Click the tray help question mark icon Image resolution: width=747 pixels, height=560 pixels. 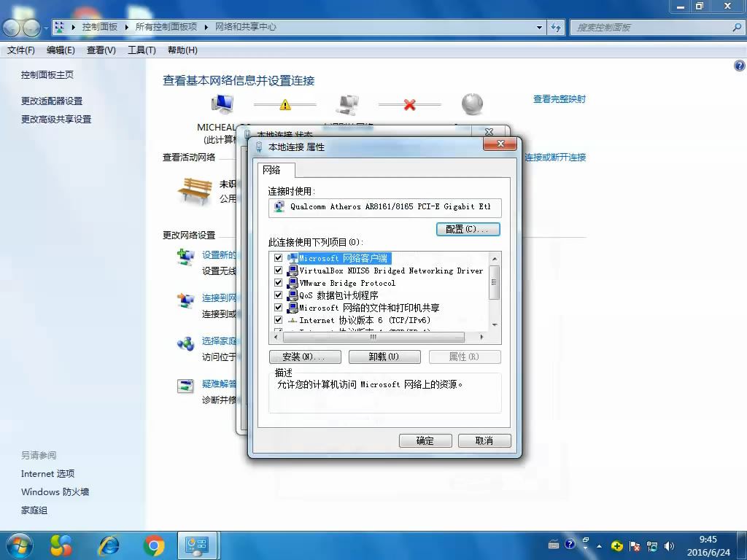pos(570,544)
